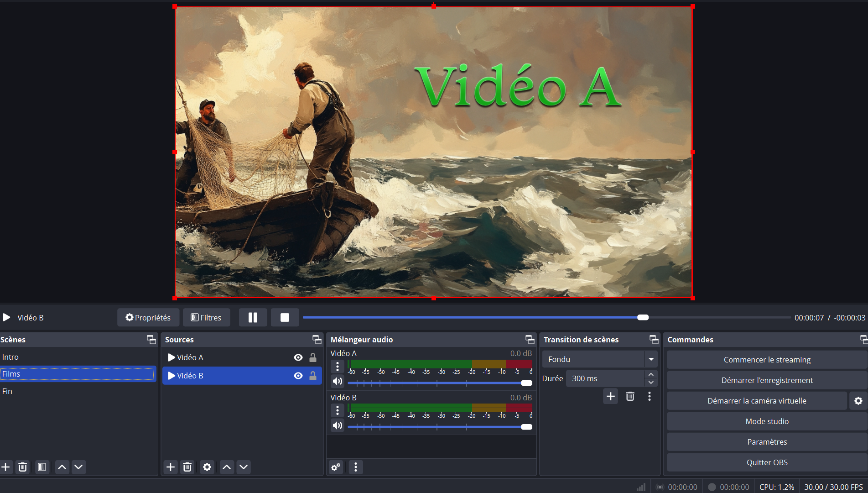The height and width of the screenshot is (493, 868).
Task: Open the Fondu transition dropdown
Action: [651, 359]
